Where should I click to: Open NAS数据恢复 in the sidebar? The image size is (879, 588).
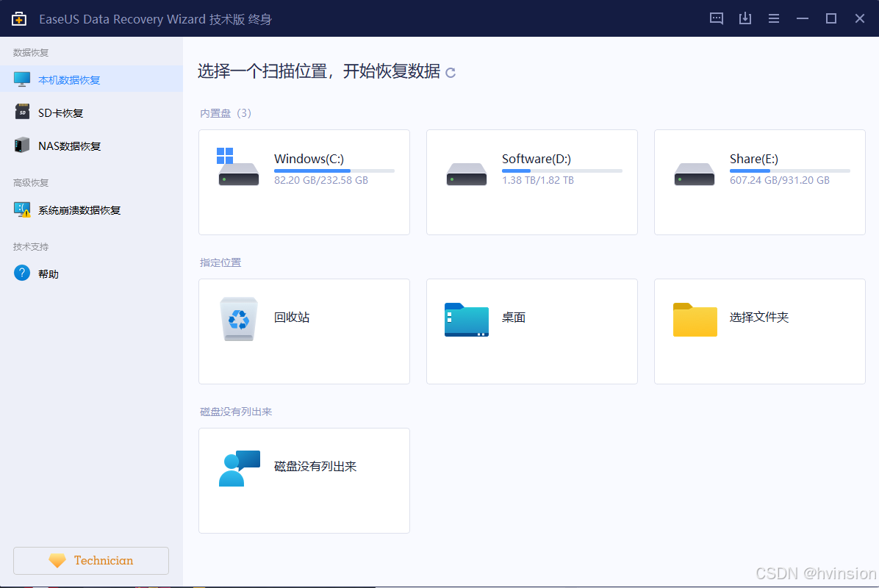(x=91, y=146)
